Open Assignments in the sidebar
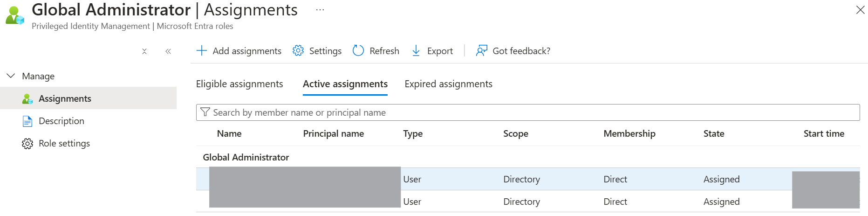868x216 pixels. click(x=89, y=98)
